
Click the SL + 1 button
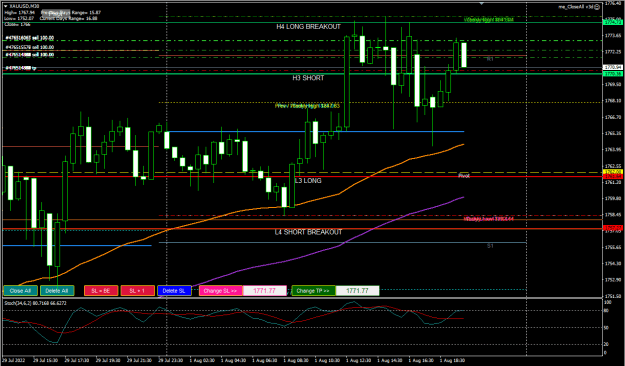point(138,291)
